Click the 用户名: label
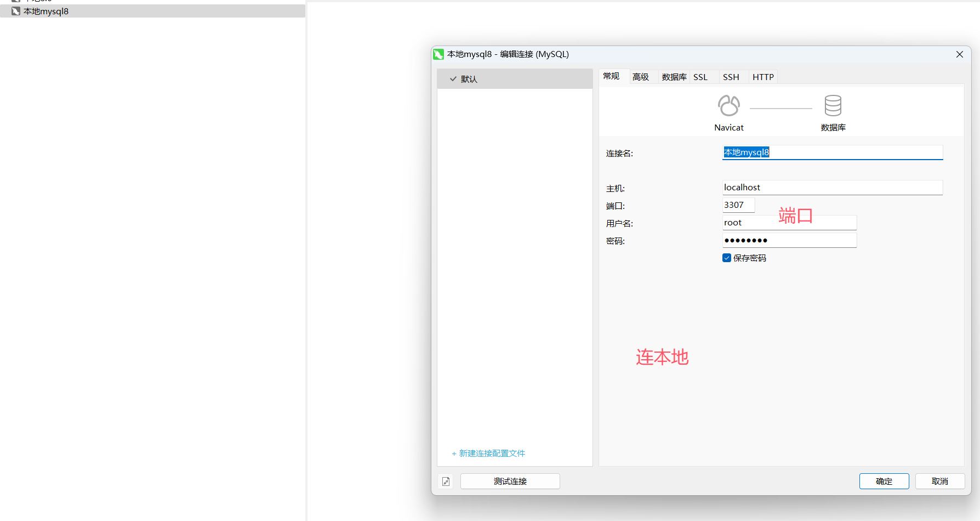 click(619, 224)
